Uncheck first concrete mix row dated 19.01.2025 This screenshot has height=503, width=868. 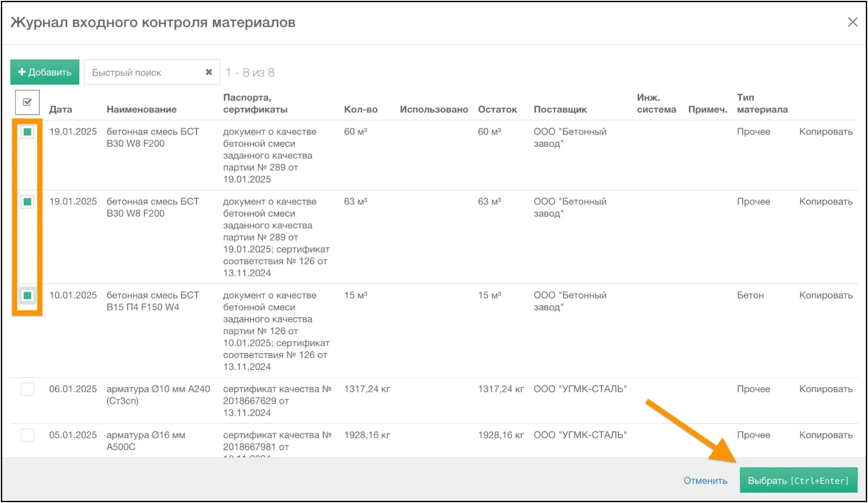click(27, 132)
